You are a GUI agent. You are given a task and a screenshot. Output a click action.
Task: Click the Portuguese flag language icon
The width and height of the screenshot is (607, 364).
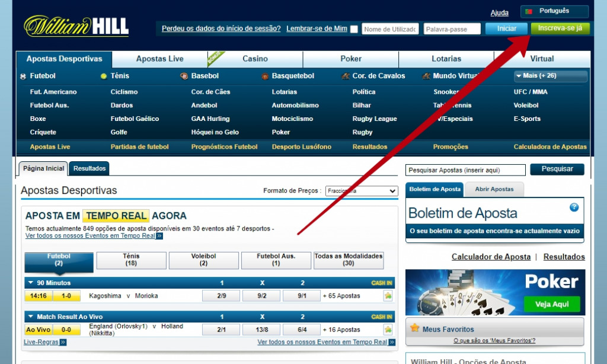(529, 11)
